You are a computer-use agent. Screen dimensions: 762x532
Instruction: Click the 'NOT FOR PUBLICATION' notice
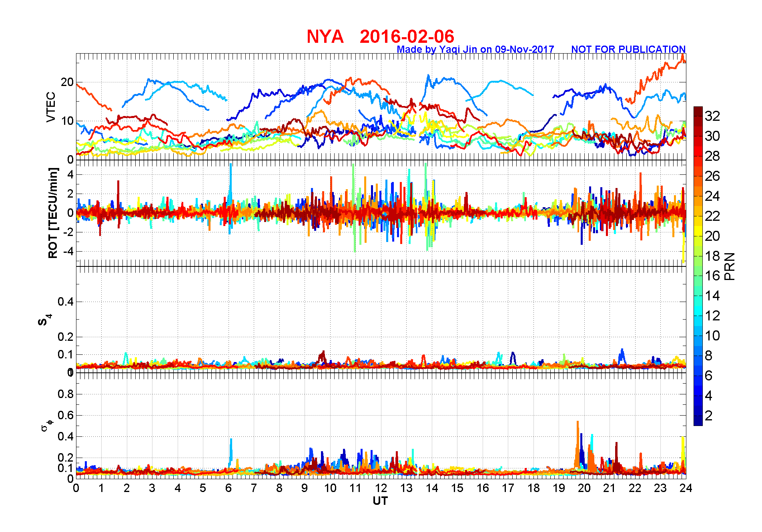click(x=628, y=49)
